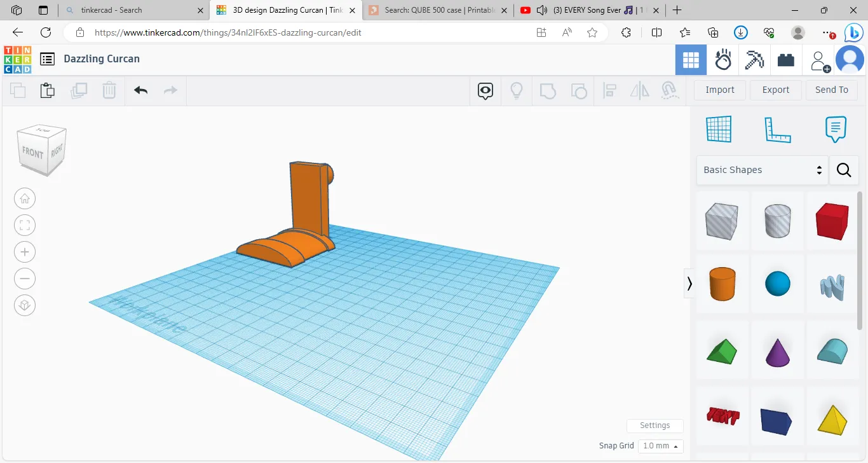Image resolution: width=868 pixels, height=463 pixels.
Task: Open the Workplane tool
Action: click(719, 129)
